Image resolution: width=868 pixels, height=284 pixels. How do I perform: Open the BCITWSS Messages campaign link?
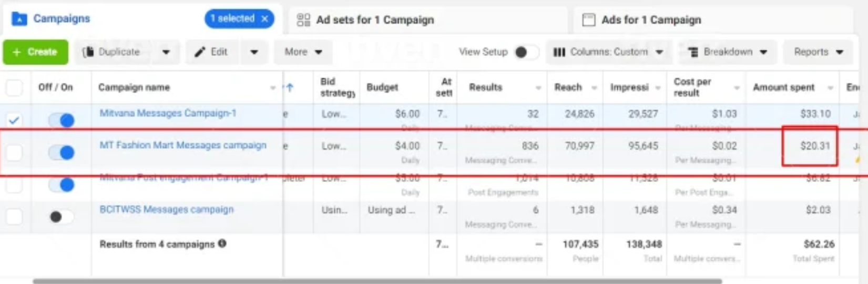[x=166, y=209]
